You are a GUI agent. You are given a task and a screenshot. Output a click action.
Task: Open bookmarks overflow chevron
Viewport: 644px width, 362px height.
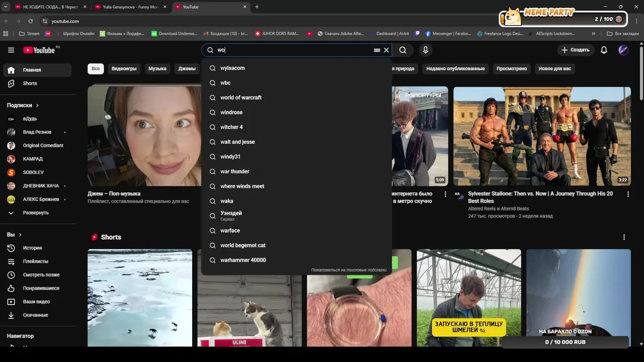[x=594, y=34]
